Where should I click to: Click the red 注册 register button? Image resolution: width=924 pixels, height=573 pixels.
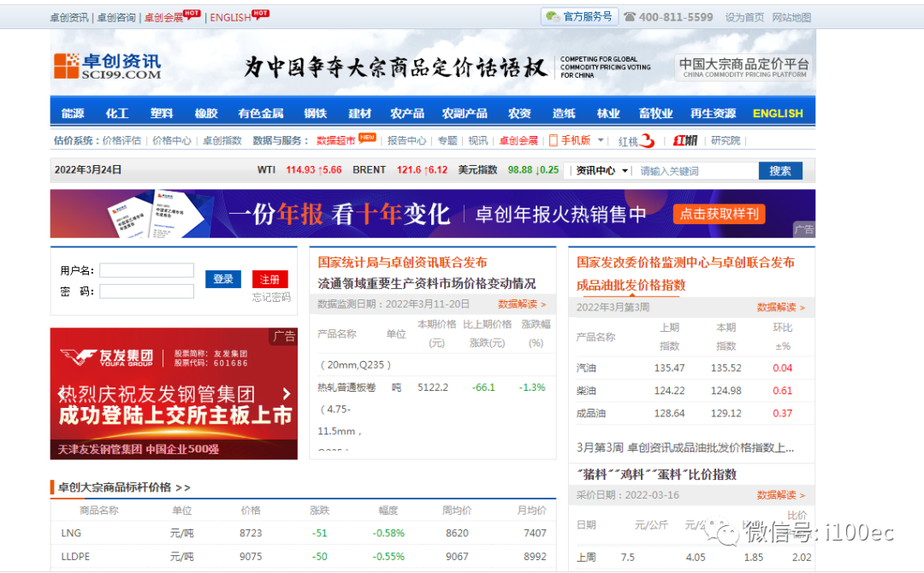269,279
